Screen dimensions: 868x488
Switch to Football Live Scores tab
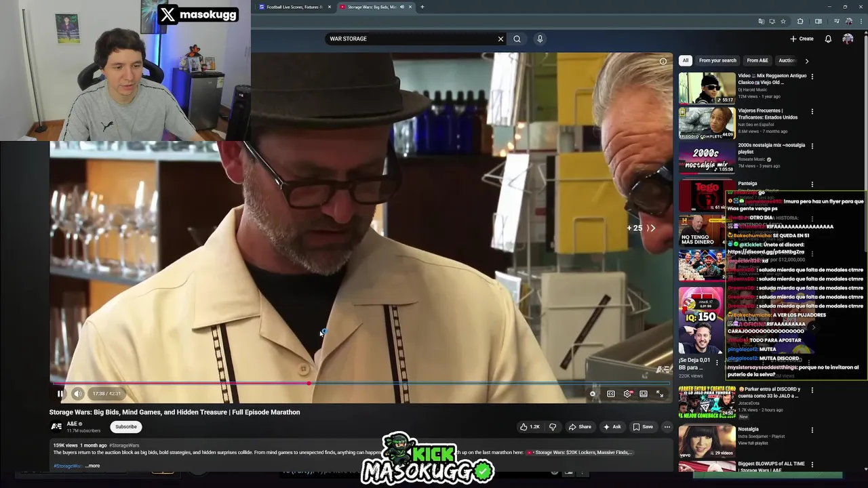(x=294, y=7)
